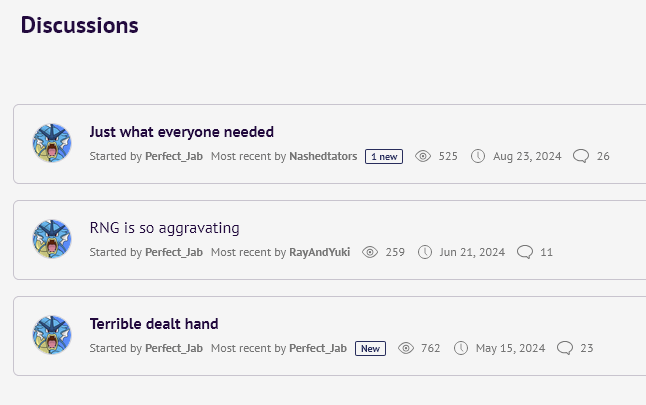Click the clock icon next to May 15, 2024
Image resolution: width=646 pixels, height=405 pixels.
[x=461, y=348]
